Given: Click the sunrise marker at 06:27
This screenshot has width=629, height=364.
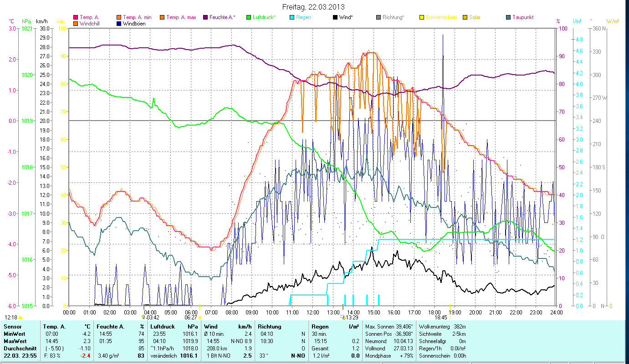Looking at the screenshot, I should (200, 318).
